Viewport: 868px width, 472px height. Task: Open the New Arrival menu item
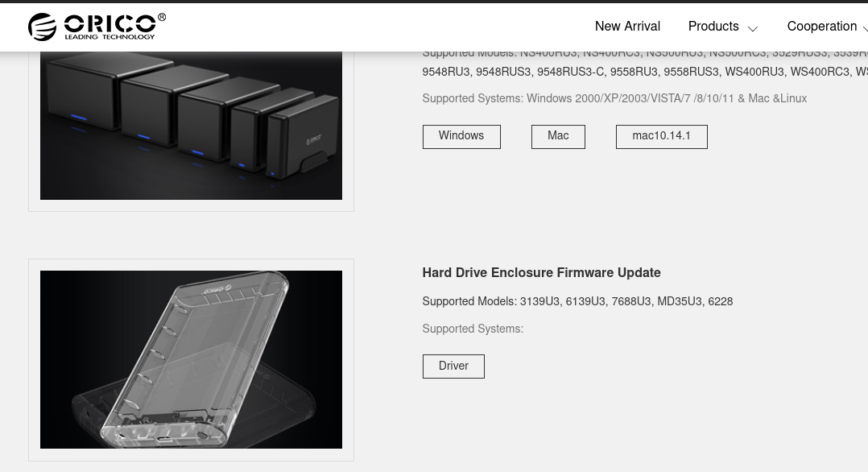point(627,26)
